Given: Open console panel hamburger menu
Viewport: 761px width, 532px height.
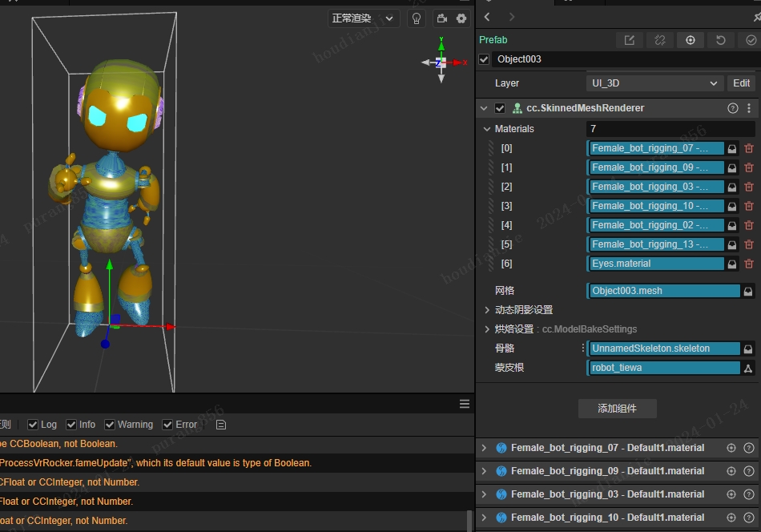Looking at the screenshot, I should (x=465, y=405).
